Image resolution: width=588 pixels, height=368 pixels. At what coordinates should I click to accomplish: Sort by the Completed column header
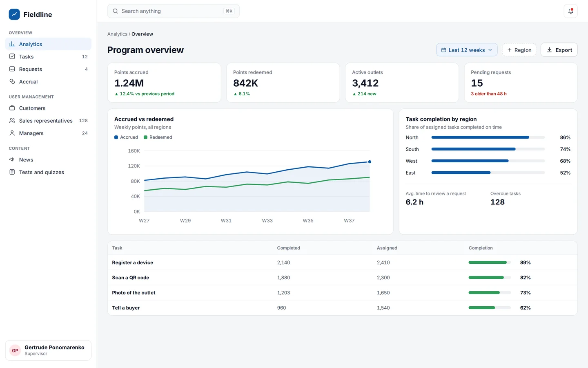click(288, 248)
